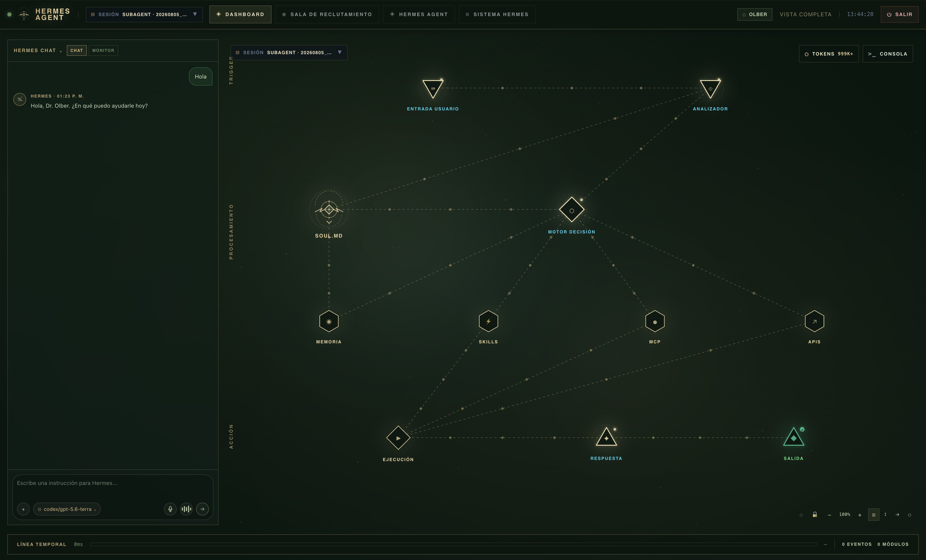Switch to horizontal arrow layout
Image resolution: width=926 pixels, height=560 pixels.
897,515
